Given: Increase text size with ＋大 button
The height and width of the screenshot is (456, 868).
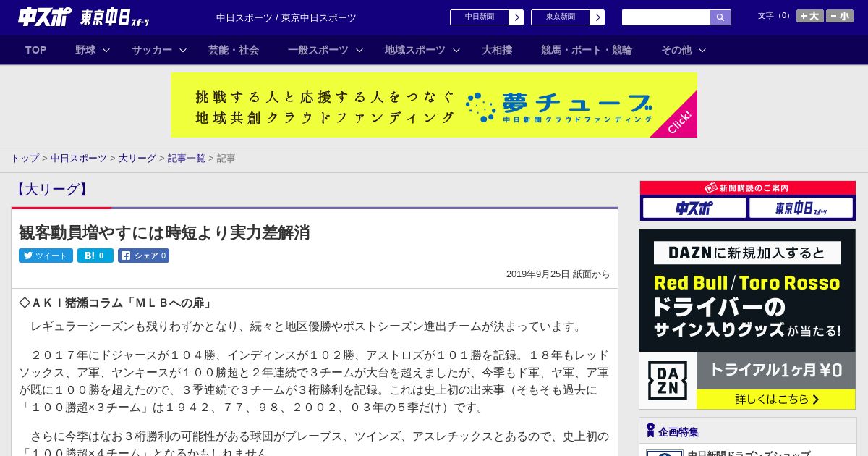Looking at the screenshot, I should (x=809, y=16).
